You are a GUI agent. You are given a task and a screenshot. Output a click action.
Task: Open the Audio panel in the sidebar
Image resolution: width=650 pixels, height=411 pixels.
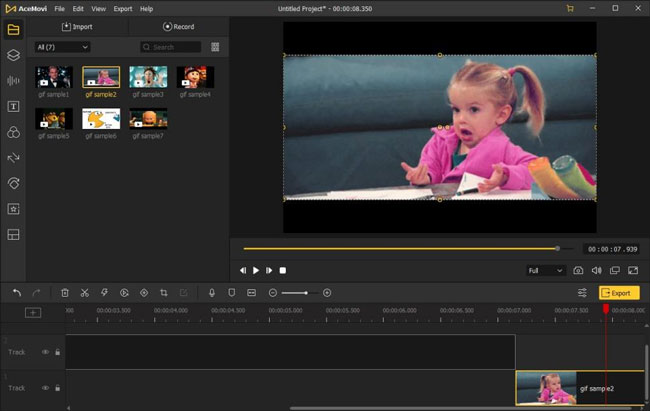(x=14, y=80)
